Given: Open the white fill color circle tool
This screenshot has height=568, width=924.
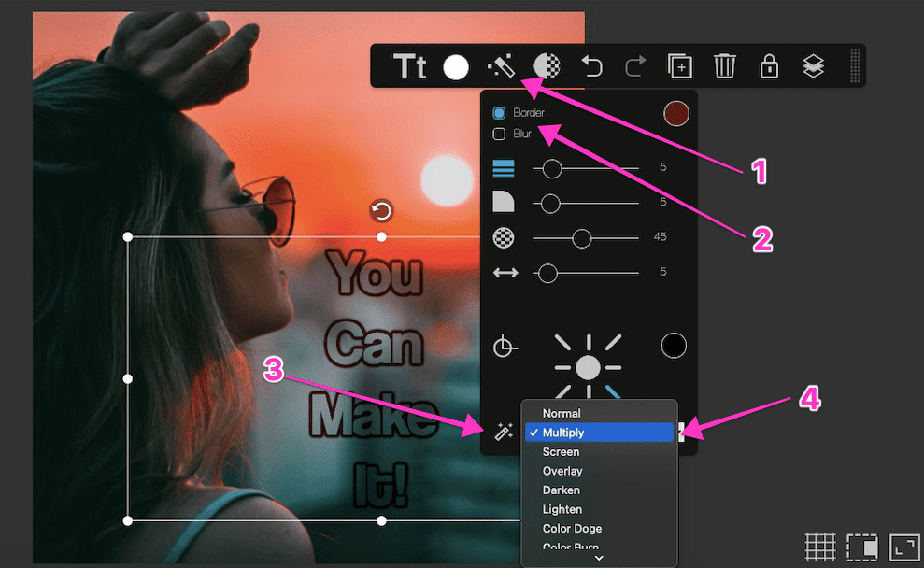Looking at the screenshot, I should tap(455, 66).
